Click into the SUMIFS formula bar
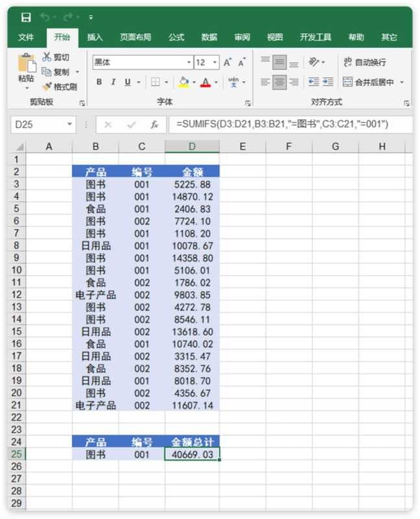420x519 pixels. point(290,125)
